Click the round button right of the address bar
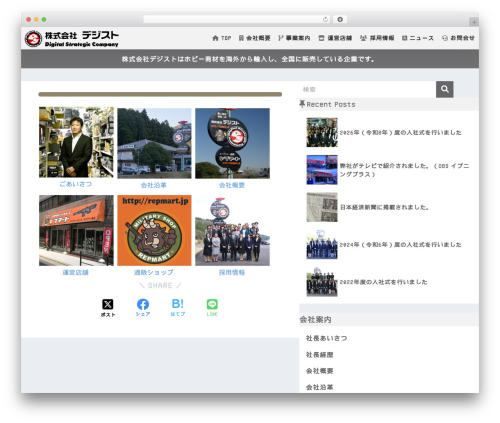The width and height of the screenshot is (500, 423). click(340, 19)
